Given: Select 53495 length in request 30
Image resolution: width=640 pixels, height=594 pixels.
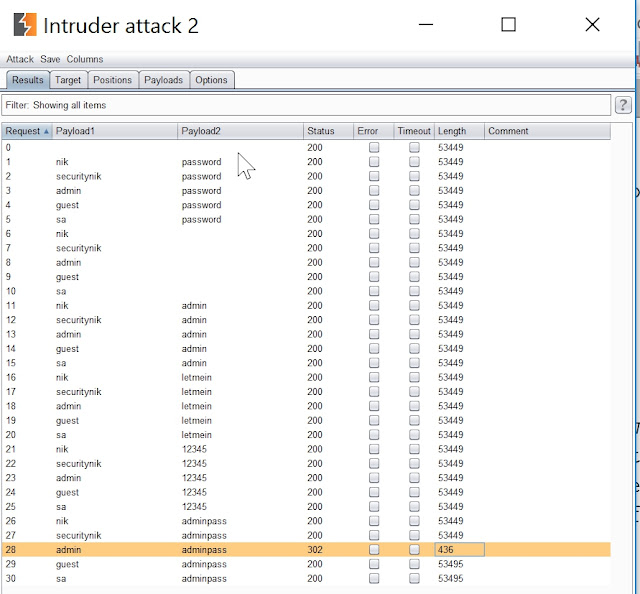Looking at the screenshot, I should coord(451,578).
